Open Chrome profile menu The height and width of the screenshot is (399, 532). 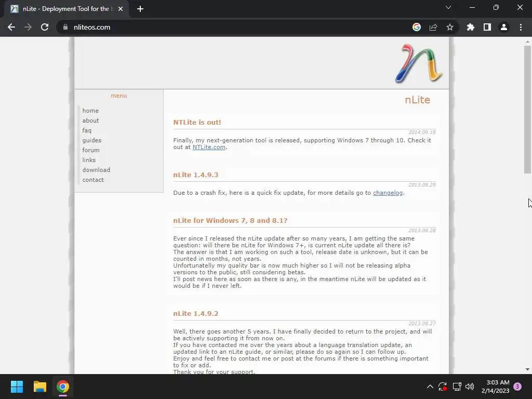(x=504, y=27)
